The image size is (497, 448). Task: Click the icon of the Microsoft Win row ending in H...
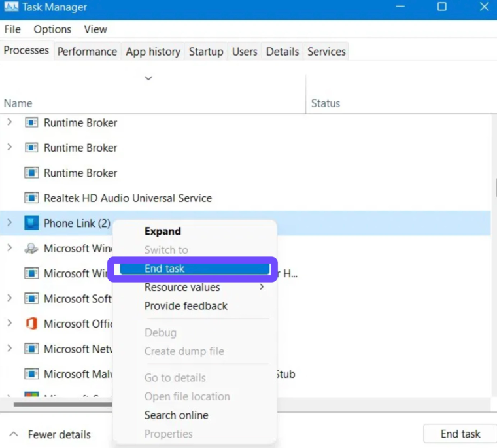[x=31, y=273]
